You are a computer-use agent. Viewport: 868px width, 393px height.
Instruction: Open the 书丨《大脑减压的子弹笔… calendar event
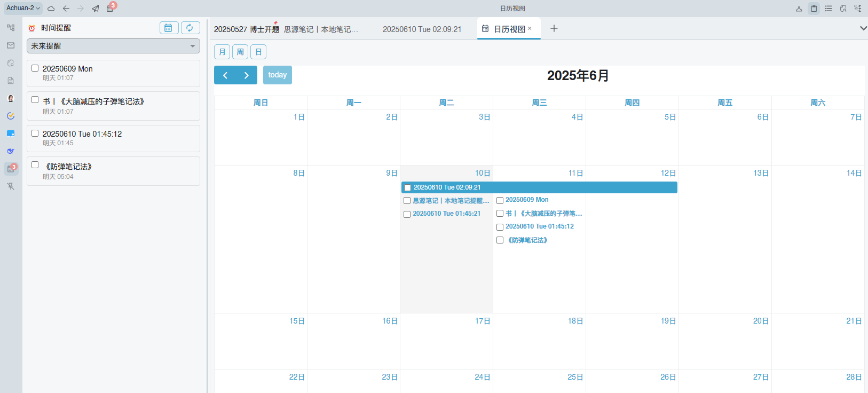(x=543, y=214)
